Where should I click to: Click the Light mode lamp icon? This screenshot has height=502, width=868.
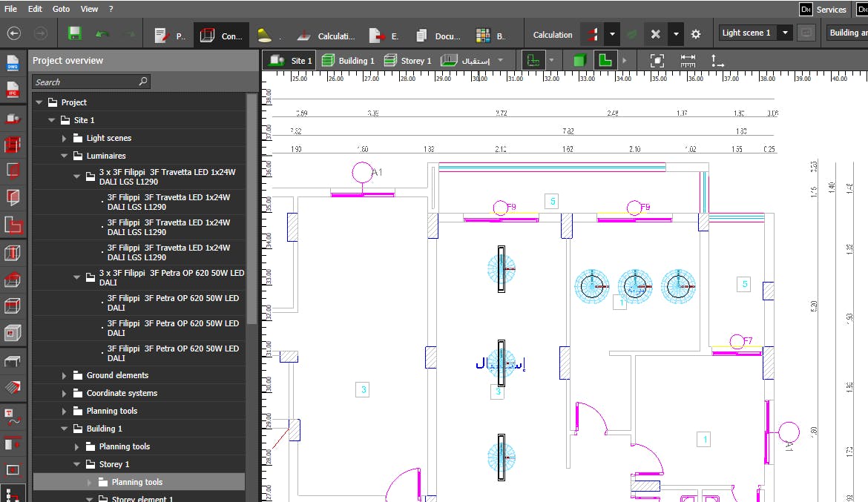pyautogui.click(x=265, y=35)
